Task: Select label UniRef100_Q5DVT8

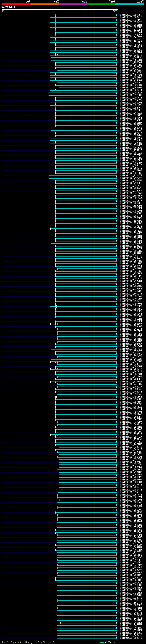Action: (x=131, y=301)
